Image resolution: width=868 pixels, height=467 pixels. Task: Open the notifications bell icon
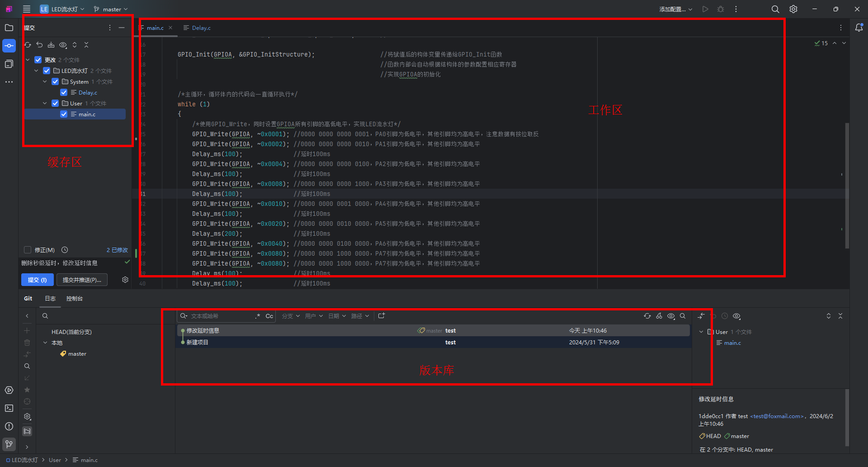(x=859, y=28)
